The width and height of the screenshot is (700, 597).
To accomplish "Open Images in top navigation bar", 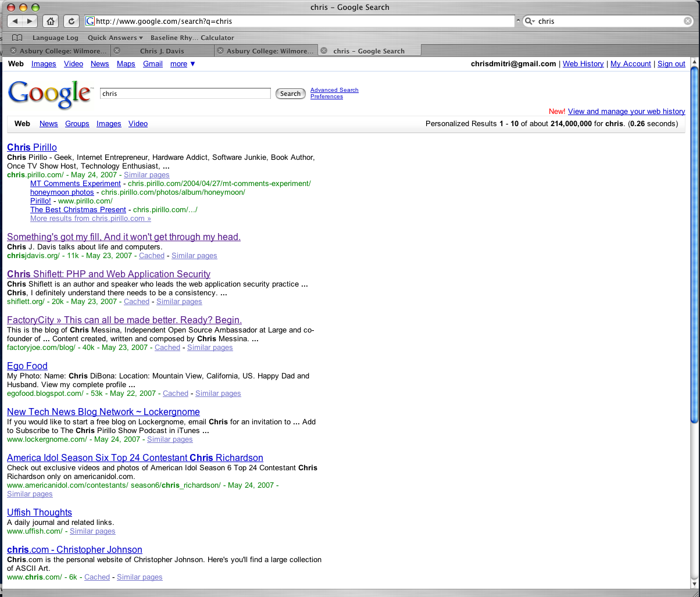I will (44, 64).
